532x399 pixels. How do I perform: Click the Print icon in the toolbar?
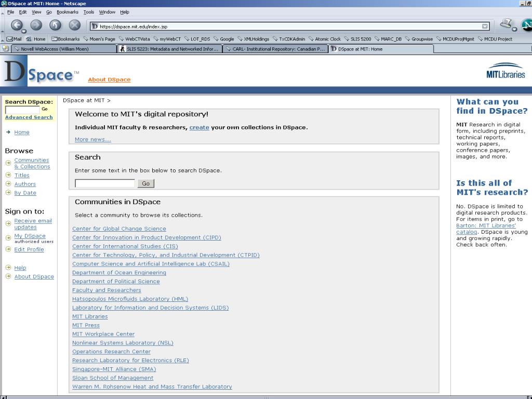pos(506,24)
